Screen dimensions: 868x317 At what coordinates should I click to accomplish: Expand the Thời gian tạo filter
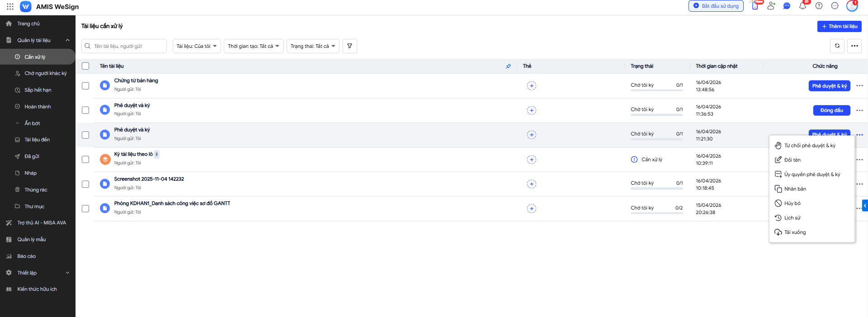point(254,46)
